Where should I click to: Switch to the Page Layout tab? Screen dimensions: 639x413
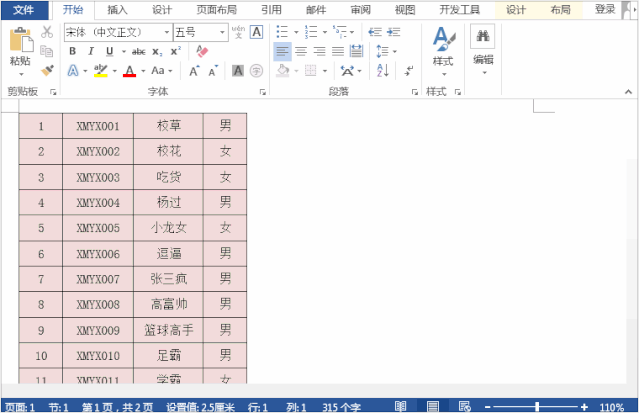tap(216, 10)
